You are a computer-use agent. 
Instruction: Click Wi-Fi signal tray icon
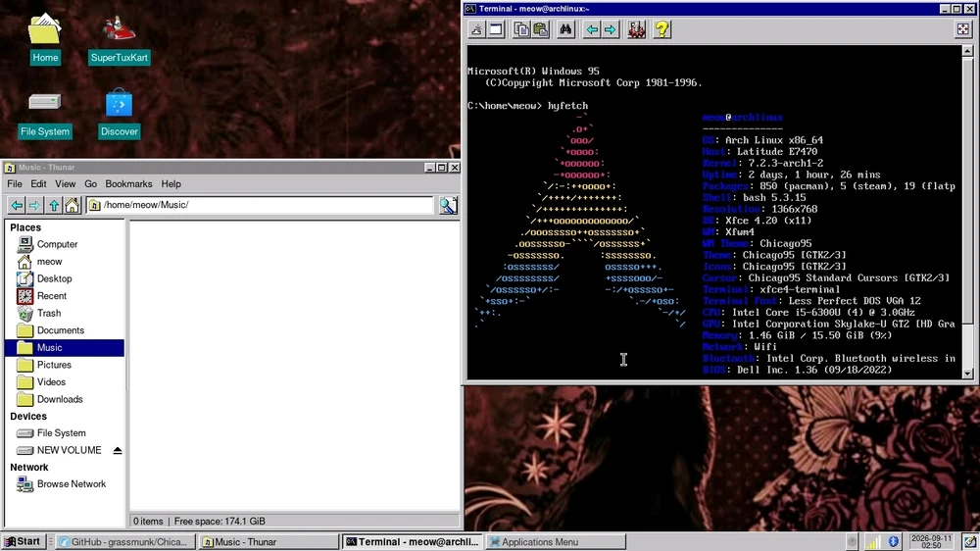[x=872, y=541]
